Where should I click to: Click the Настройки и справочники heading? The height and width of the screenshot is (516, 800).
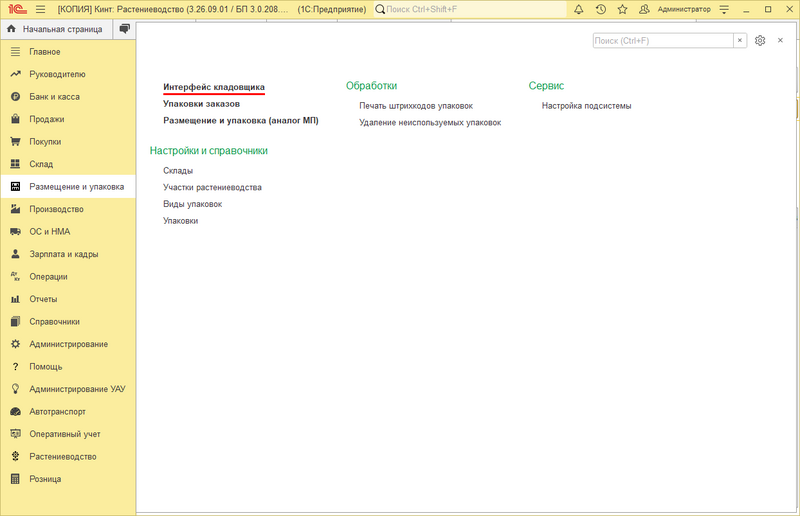pyautogui.click(x=209, y=151)
